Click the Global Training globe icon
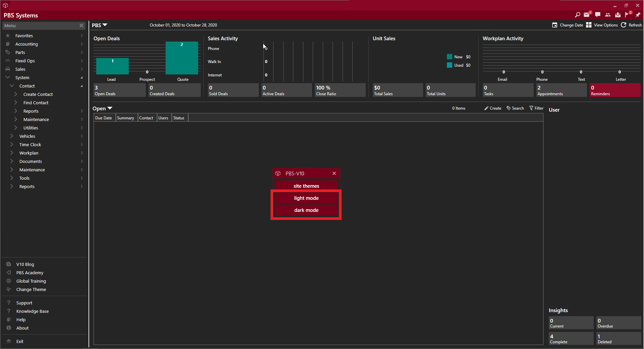Viewport: 644px width, 349px height. (9, 281)
